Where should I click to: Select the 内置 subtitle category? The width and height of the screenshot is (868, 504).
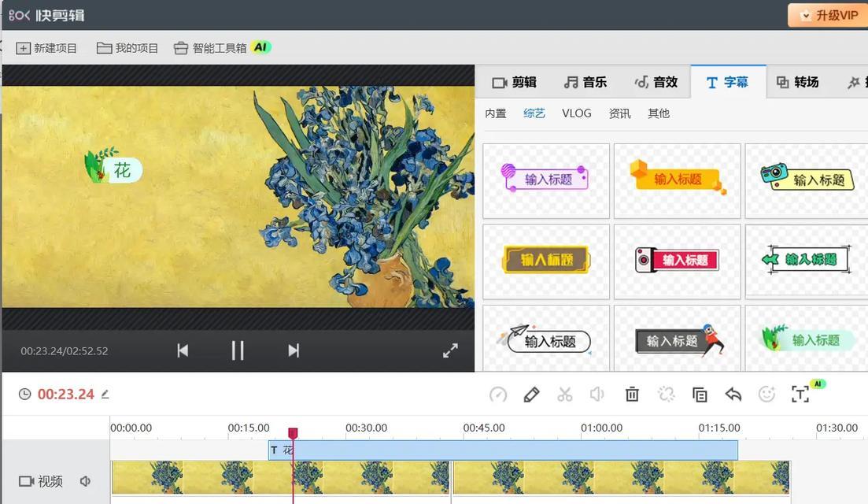pyautogui.click(x=496, y=113)
